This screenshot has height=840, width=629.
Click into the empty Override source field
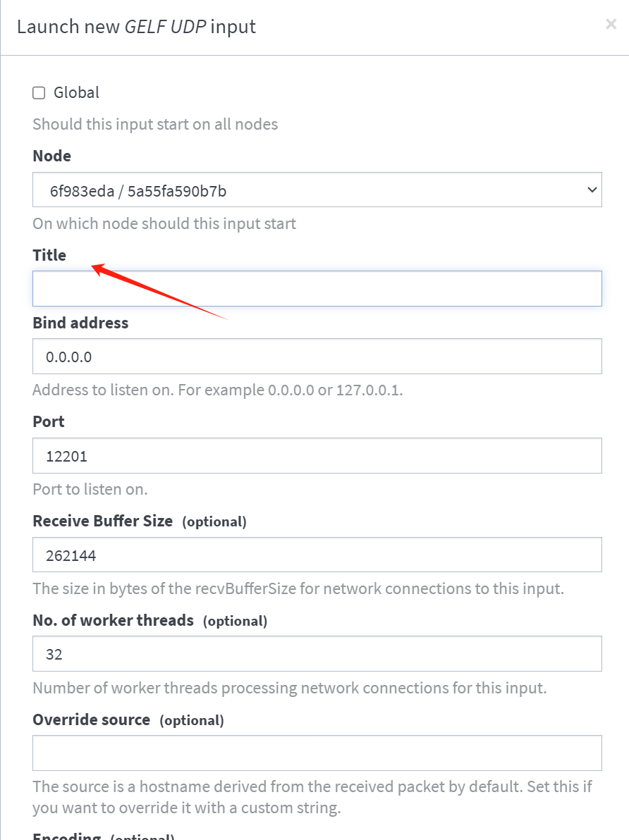click(317, 753)
